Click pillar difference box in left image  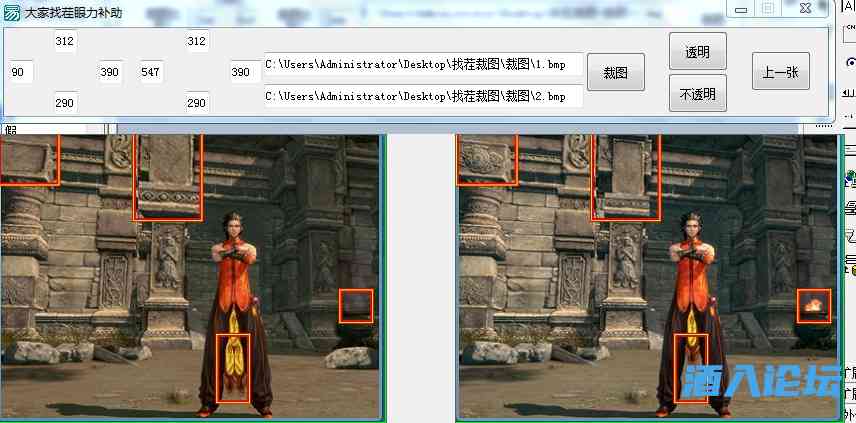pos(168,177)
